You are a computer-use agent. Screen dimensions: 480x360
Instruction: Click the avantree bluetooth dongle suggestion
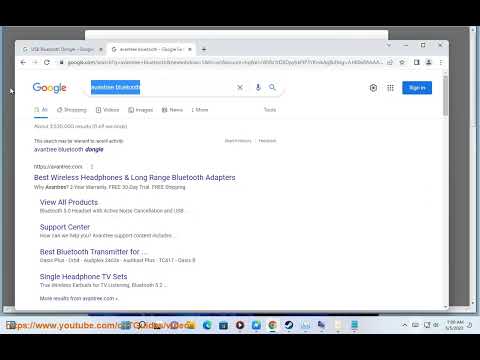(x=69, y=150)
